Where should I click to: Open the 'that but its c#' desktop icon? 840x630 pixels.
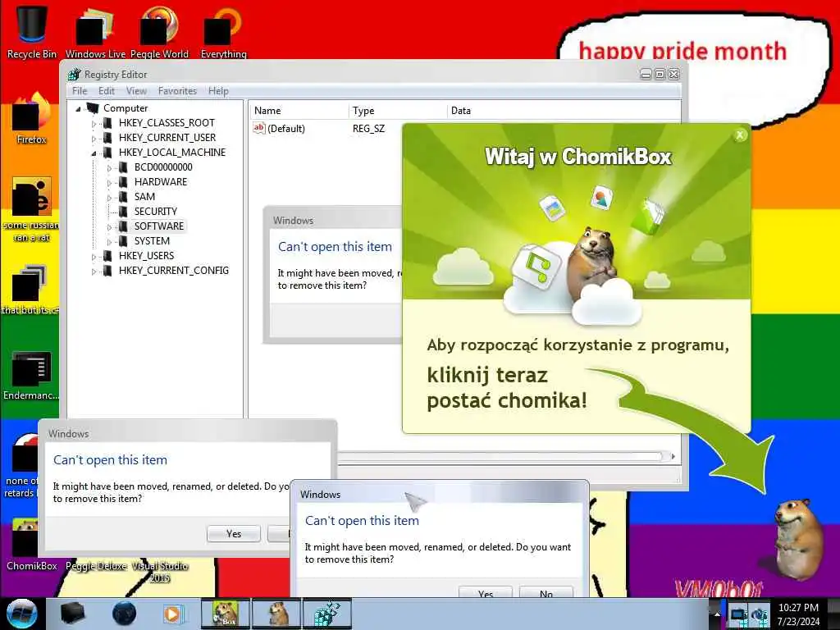click(30, 290)
